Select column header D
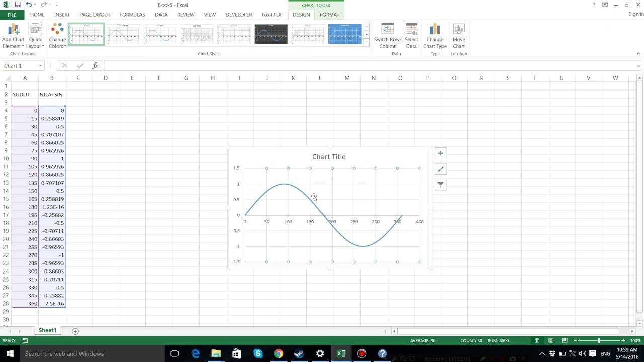Screen dimensions: 644x362 (x=105, y=78)
